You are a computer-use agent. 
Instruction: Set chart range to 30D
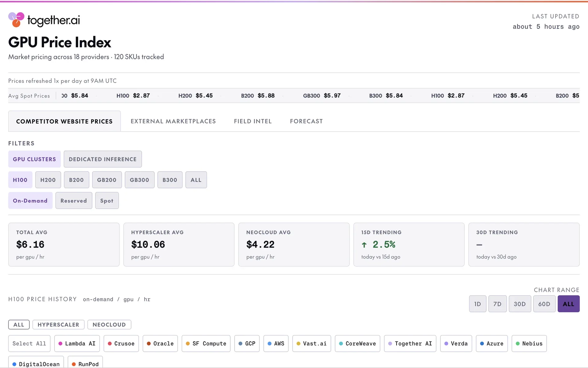tap(520, 304)
